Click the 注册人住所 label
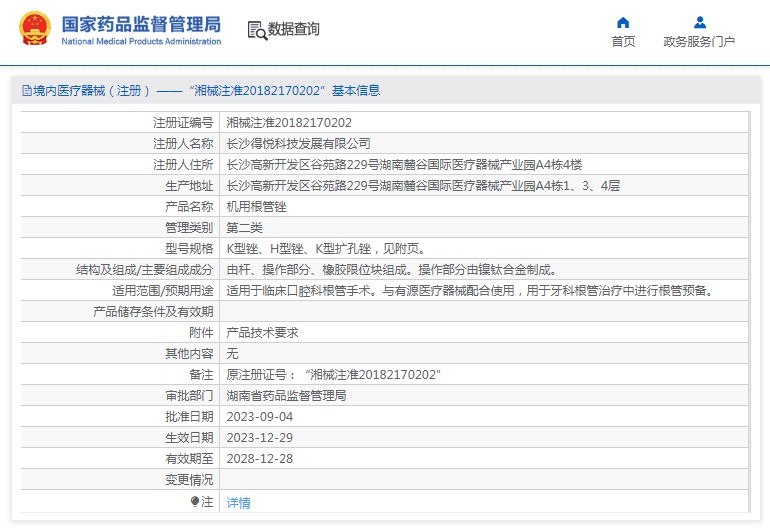This screenshot has width=770, height=529. 183,165
